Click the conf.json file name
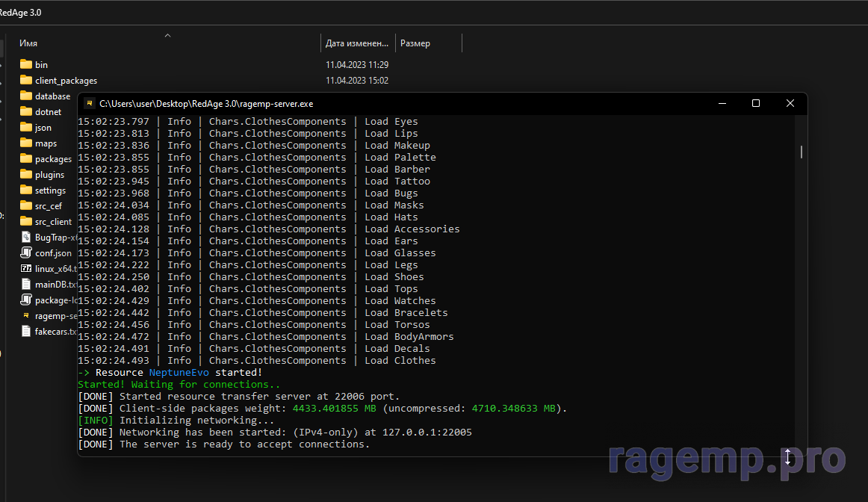 coord(53,253)
